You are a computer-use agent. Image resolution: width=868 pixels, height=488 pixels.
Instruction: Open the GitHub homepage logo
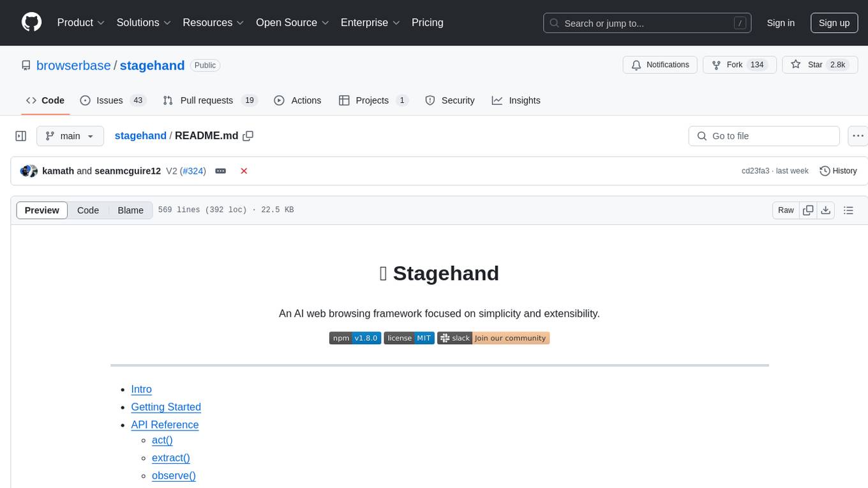tap(31, 22)
